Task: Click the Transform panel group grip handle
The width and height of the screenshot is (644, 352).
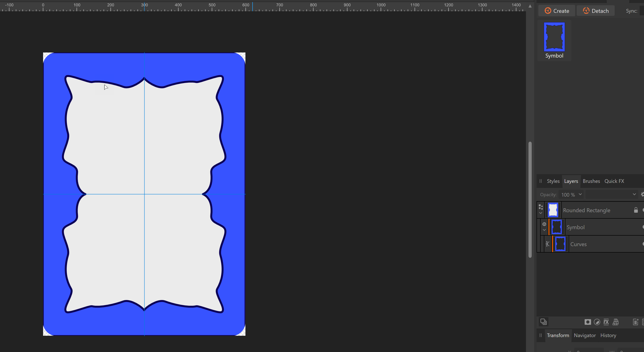Action: click(540, 335)
